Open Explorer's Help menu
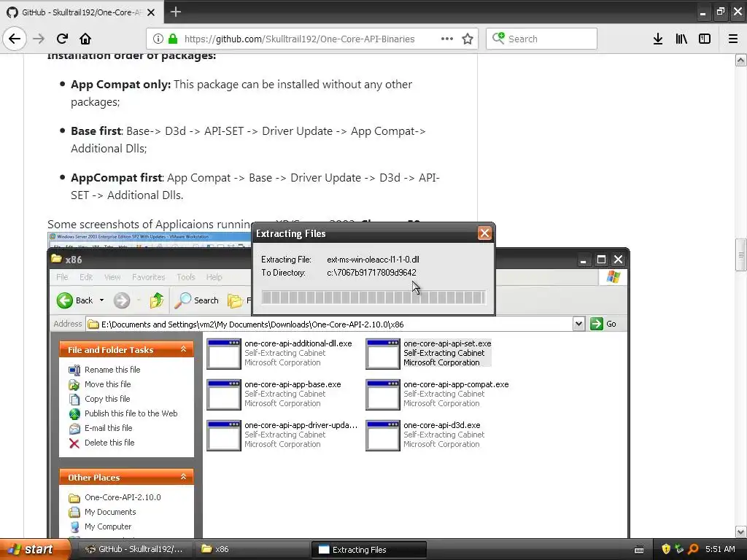The height and width of the screenshot is (560, 747). 214,276
